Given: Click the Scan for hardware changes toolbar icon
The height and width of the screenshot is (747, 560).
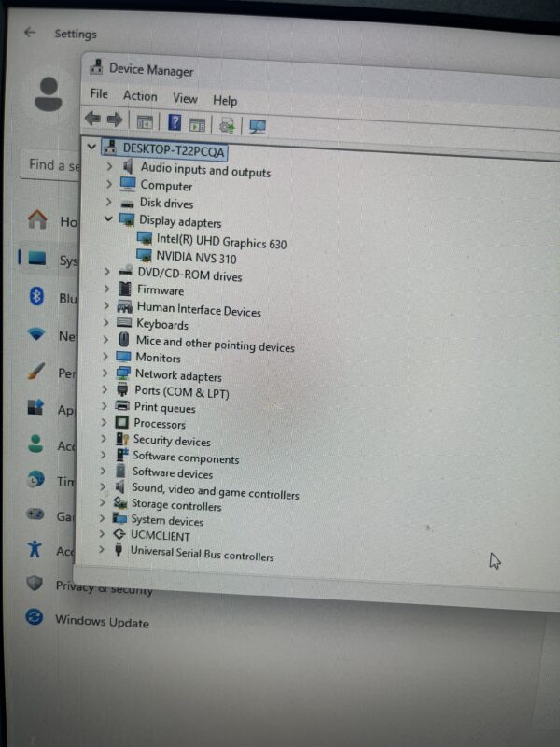Looking at the screenshot, I should pyautogui.click(x=258, y=127).
